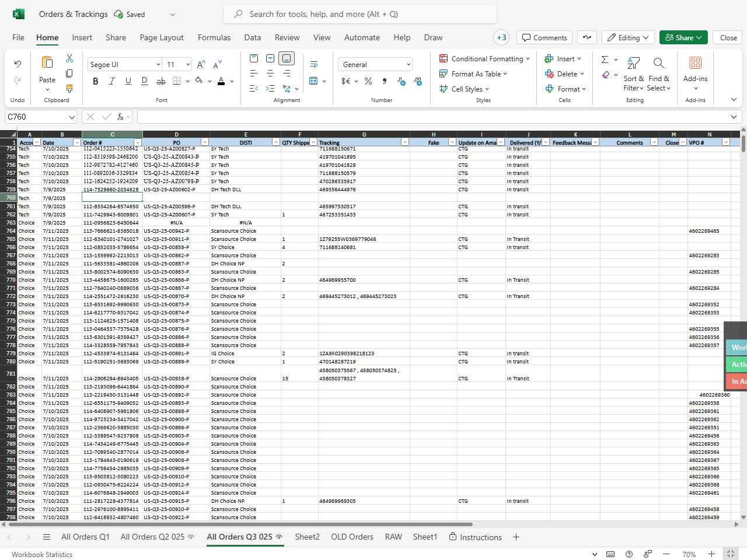
Task: Open the Formulas ribbon tab
Action: pyautogui.click(x=214, y=37)
